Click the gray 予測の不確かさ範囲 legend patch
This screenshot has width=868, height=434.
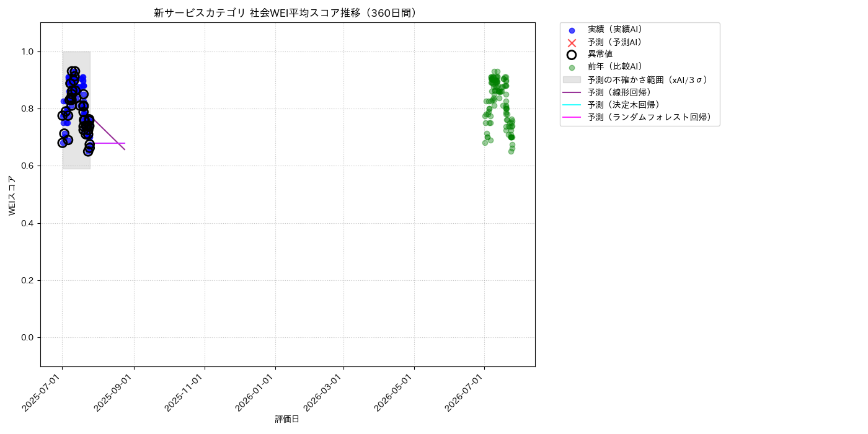pyautogui.click(x=572, y=79)
